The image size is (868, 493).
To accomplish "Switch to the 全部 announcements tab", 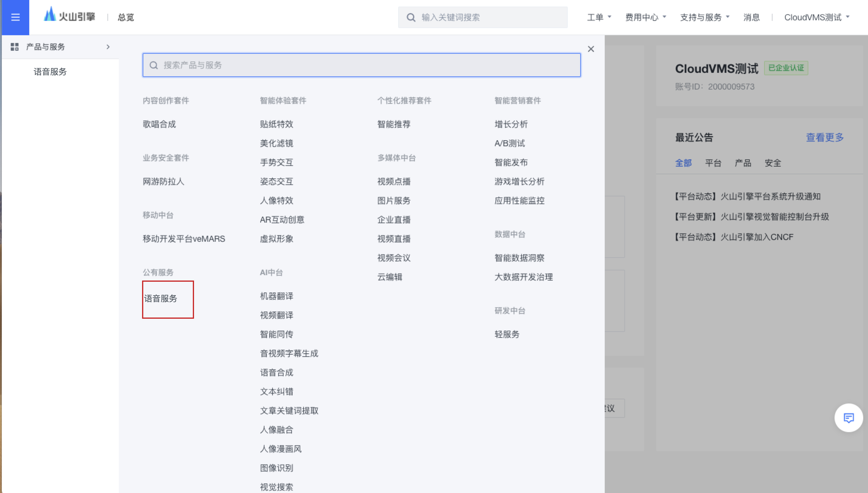I will 684,163.
